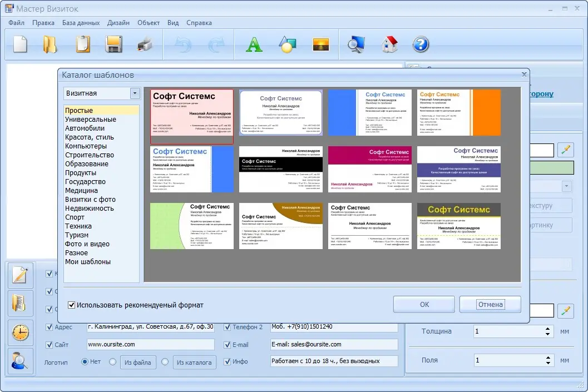The image size is (588, 392).
Task: Click the clock icon in left sidebar
Action: [x=20, y=333]
